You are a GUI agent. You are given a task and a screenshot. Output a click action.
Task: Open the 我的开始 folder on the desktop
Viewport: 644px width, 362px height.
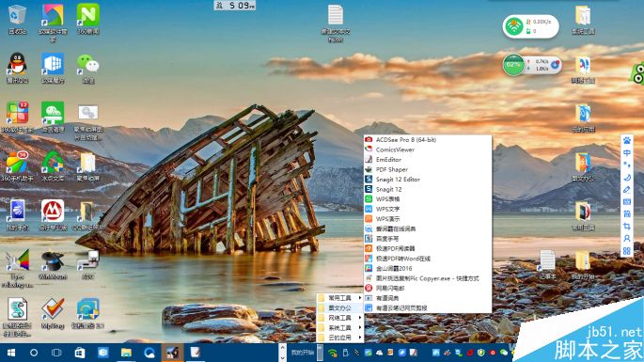583,264
